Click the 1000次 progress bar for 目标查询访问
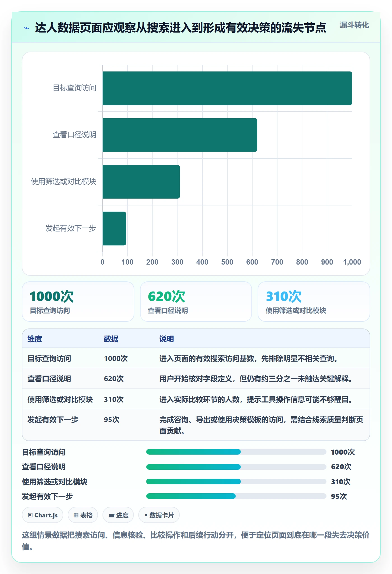392x574 pixels. tap(236, 452)
